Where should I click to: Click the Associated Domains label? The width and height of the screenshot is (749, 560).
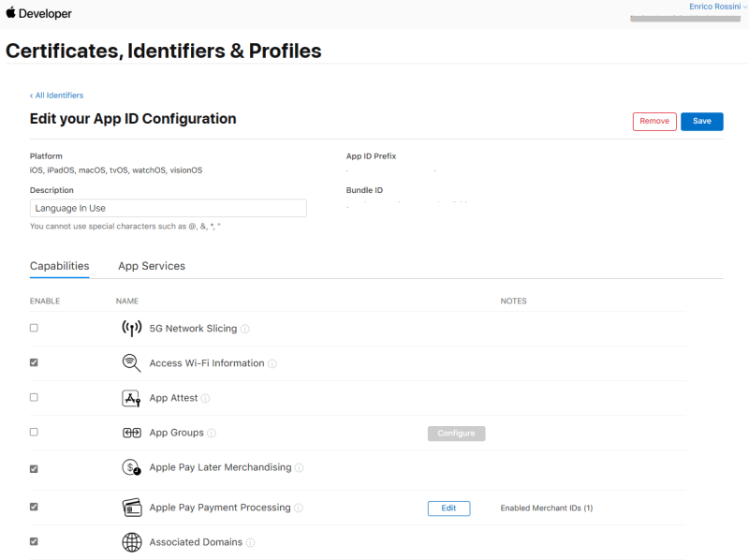pyautogui.click(x=196, y=542)
